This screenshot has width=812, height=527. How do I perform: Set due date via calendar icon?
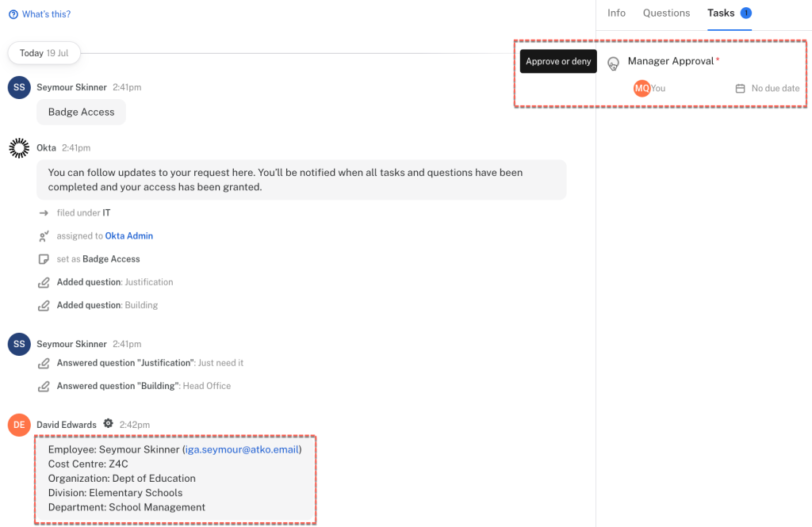coord(740,89)
